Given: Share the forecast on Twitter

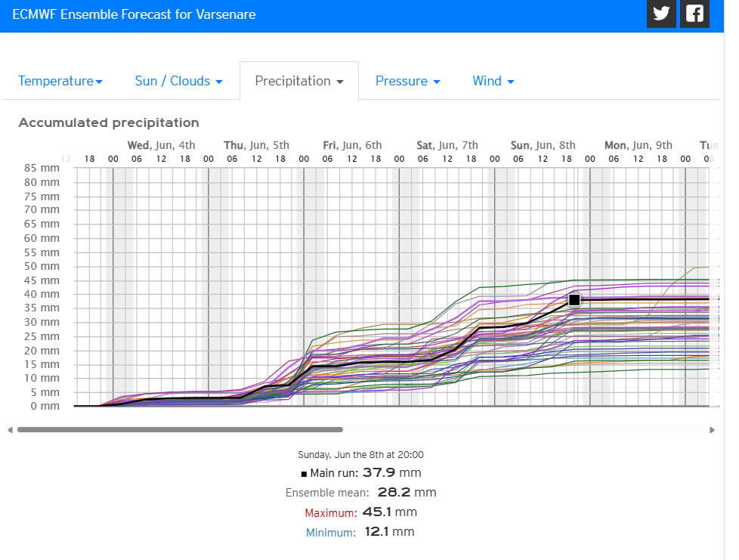Looking at the screenshot, I should click(x=661, y=14).
